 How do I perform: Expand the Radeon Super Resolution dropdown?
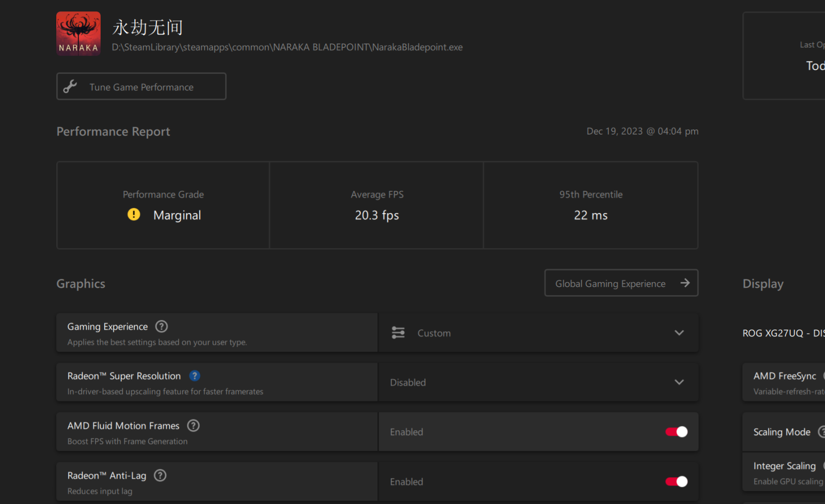click(x=679, y=382)
